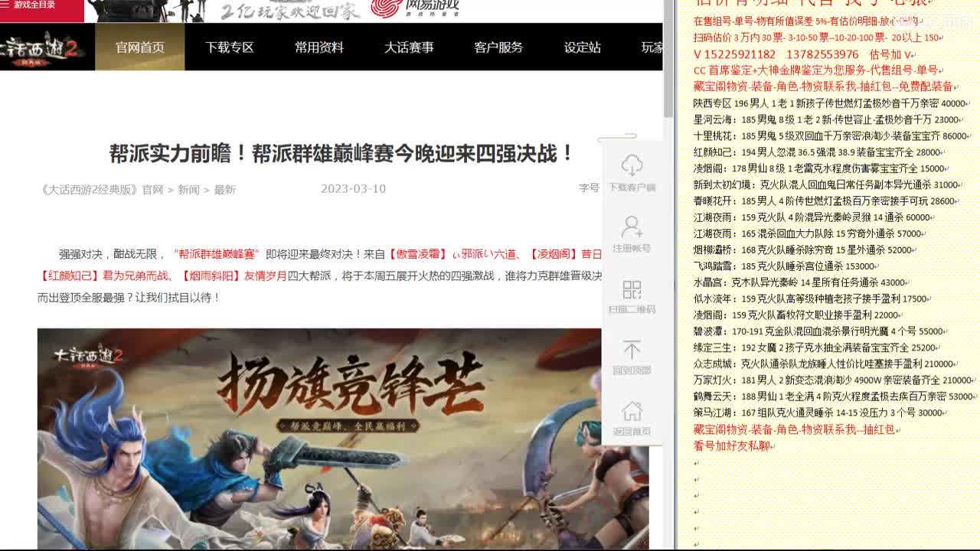Click red text 【傲雪凌霜】
This screenshot has width=980, height=551.
[416, 254]
